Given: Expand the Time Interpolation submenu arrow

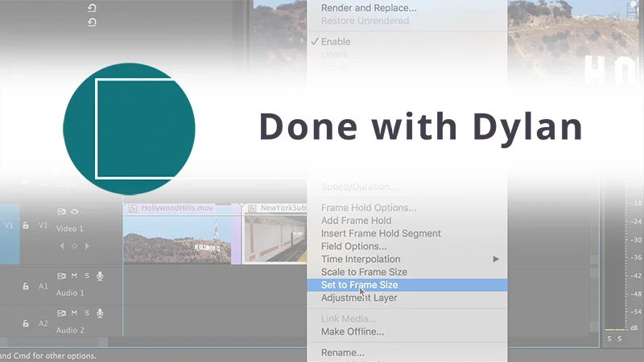Looking at the screenshot, I should tap(496, 259).
